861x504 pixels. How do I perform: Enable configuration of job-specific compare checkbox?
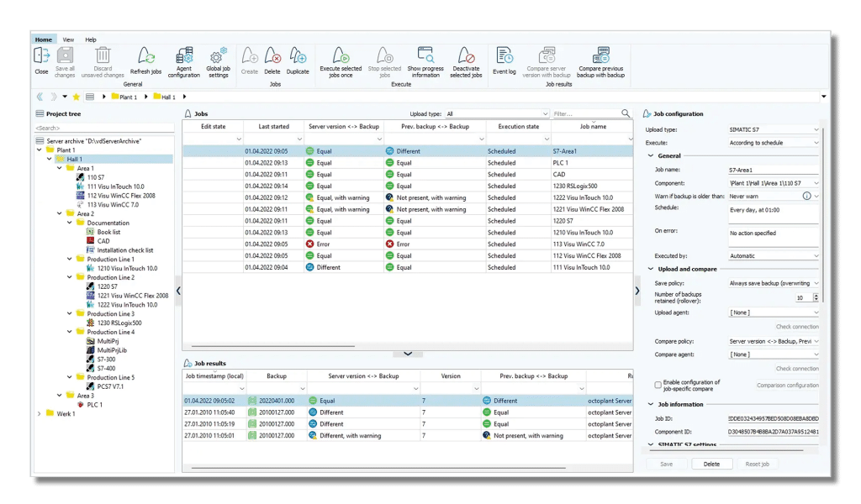(x=658, y=385)
